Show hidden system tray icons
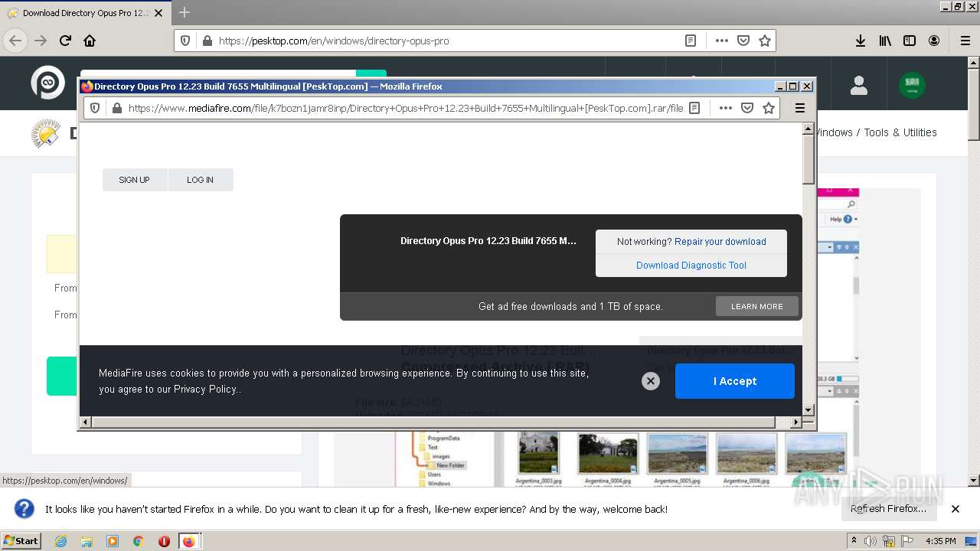Viewport: 980px width, 551px height. click(x=854, y=540)
